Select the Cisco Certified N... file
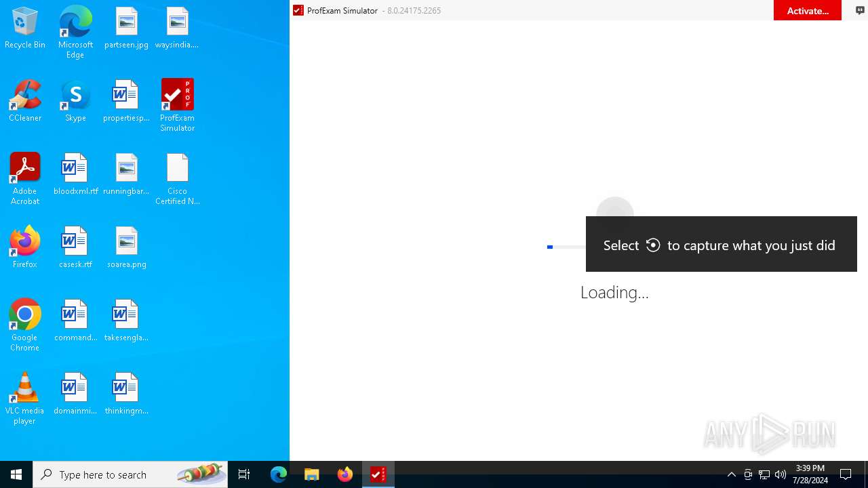 [177, 179]
